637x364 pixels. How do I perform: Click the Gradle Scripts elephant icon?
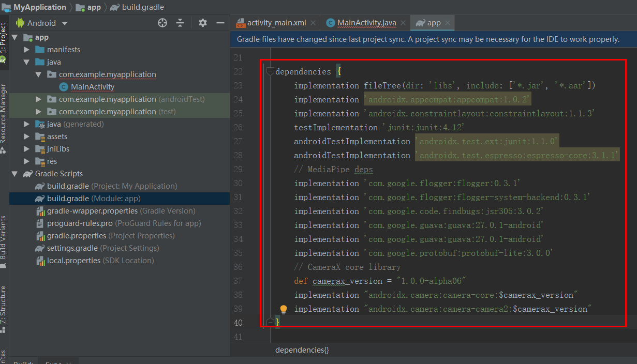pyautogui.click(x=27, y=174)
